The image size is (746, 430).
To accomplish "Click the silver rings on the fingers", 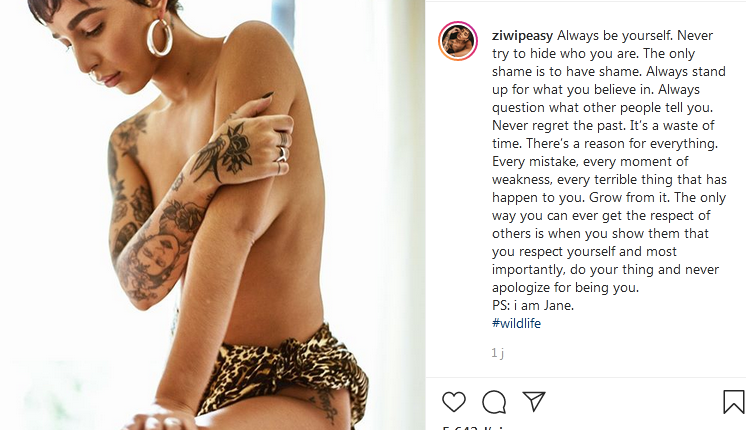I will pos(283,147).
